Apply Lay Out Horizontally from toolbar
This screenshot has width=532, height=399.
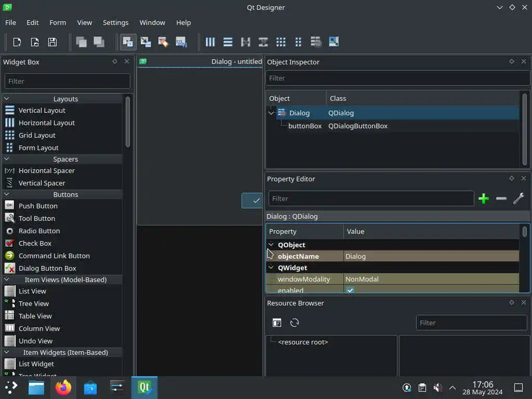click(x=210, y=42)
